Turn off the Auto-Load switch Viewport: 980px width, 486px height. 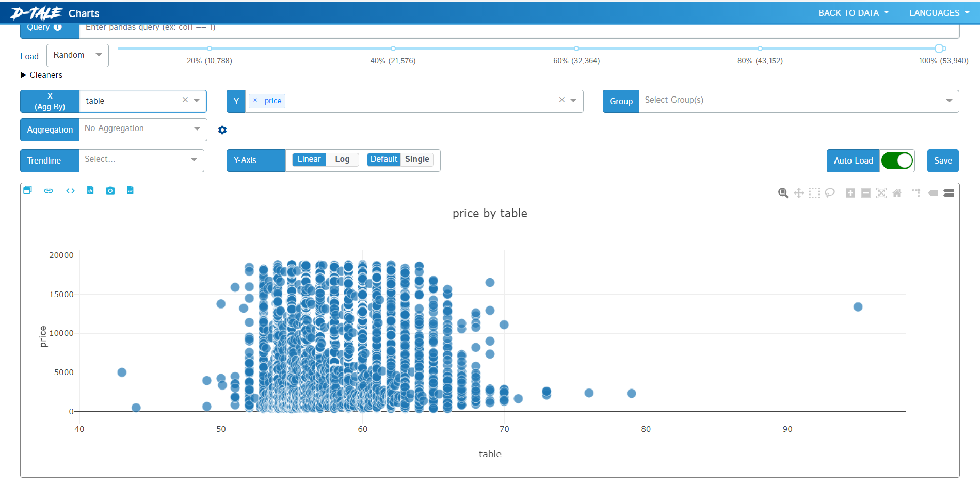(x=897, y=160)
